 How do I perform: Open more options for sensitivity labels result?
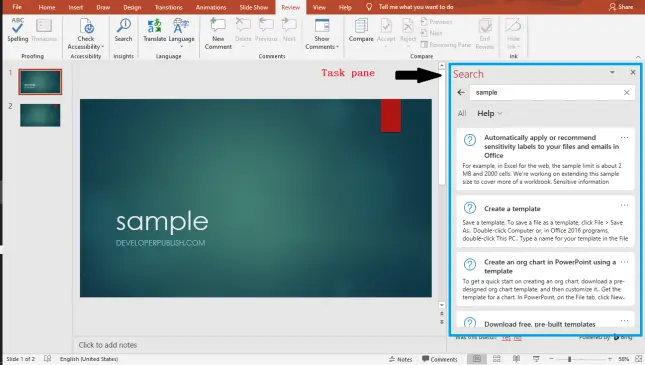[624, 137]
